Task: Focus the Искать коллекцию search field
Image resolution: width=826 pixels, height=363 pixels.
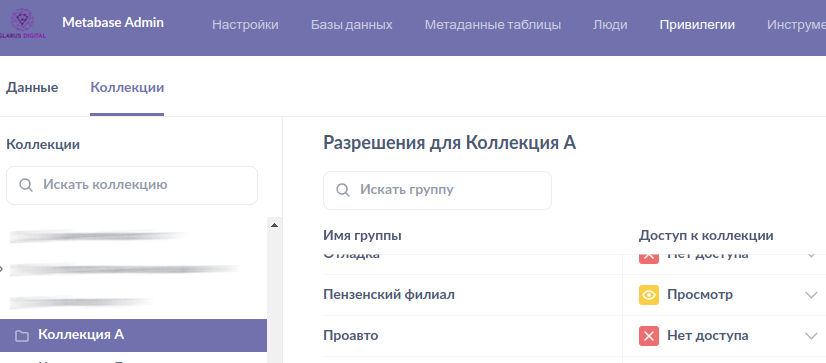Action: [132, 185]
